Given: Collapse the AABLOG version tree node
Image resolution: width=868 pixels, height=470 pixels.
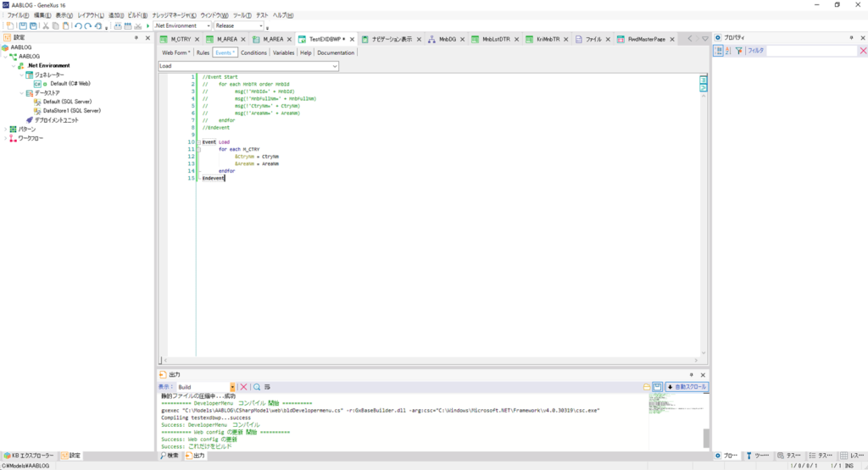Looking at the screenshot, I should [6, 57].
